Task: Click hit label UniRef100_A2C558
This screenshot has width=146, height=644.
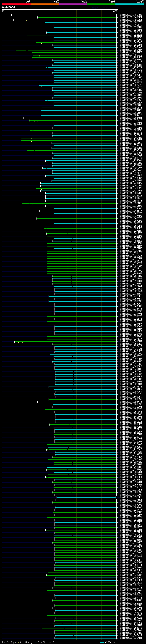Action: point(131,93)
